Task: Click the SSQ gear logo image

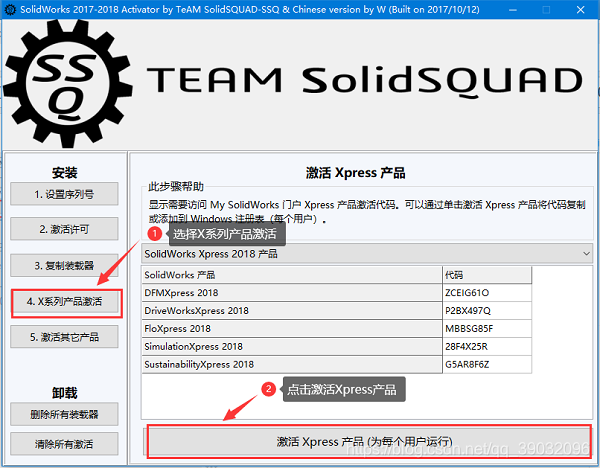Action: (68, 84)
